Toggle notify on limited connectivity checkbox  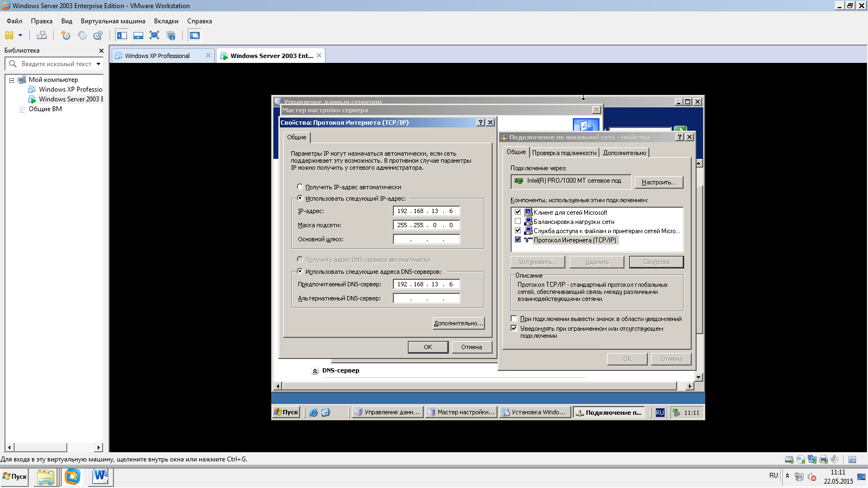tap(514, 329)
